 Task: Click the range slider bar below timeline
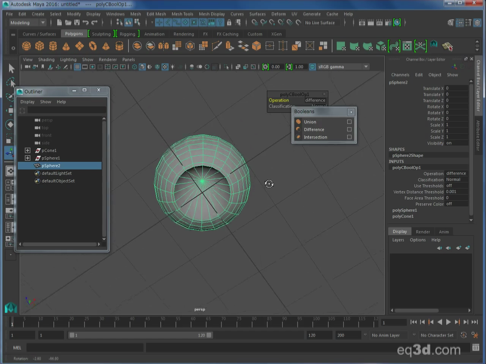click(x=140, y=335)
